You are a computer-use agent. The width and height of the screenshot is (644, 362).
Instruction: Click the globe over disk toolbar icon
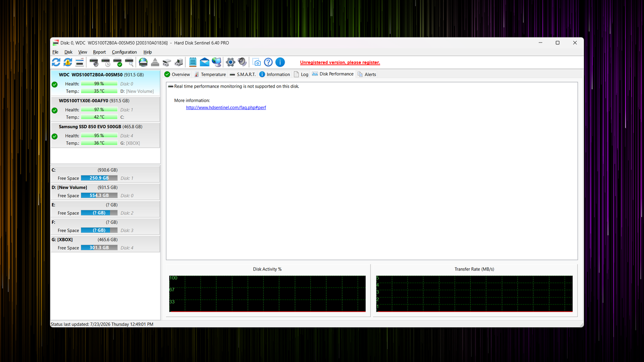pyautogui.click(x=143, y=62)
